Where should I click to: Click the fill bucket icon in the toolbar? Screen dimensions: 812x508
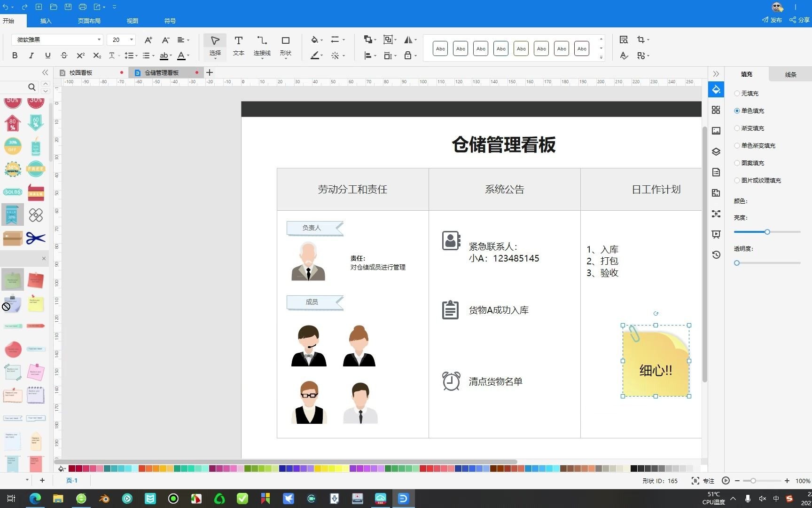313,40
